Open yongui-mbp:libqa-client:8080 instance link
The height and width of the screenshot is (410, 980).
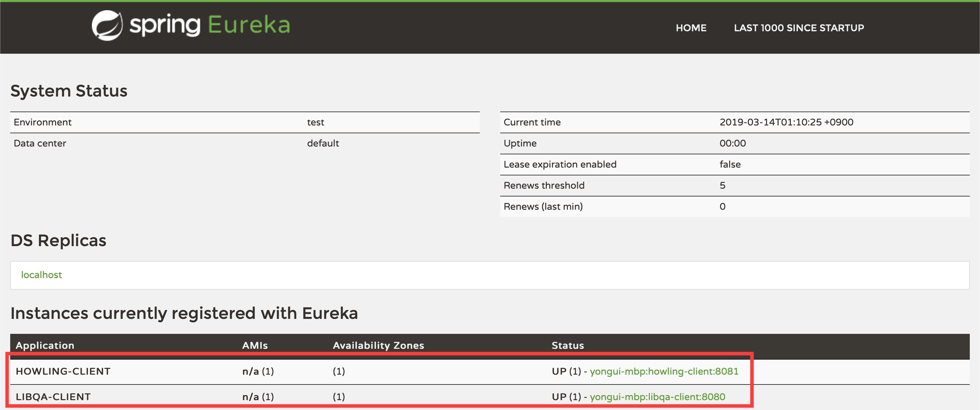coord(657,397)
